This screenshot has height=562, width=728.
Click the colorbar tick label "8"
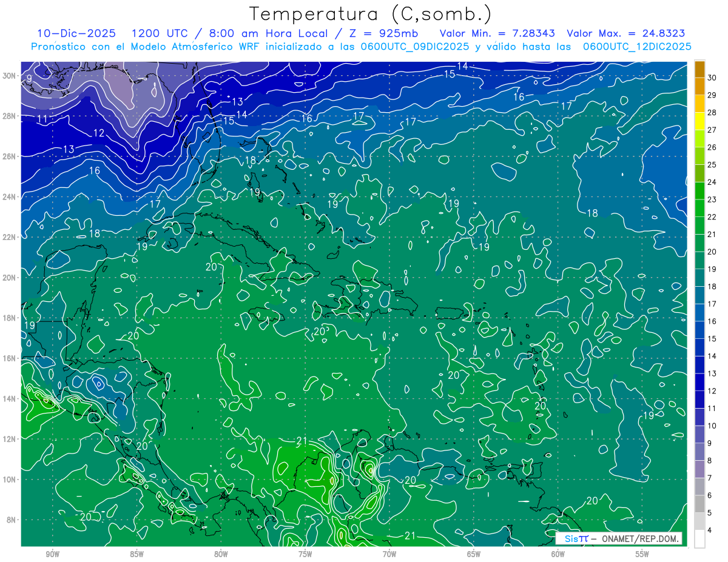tap(710, 461)
